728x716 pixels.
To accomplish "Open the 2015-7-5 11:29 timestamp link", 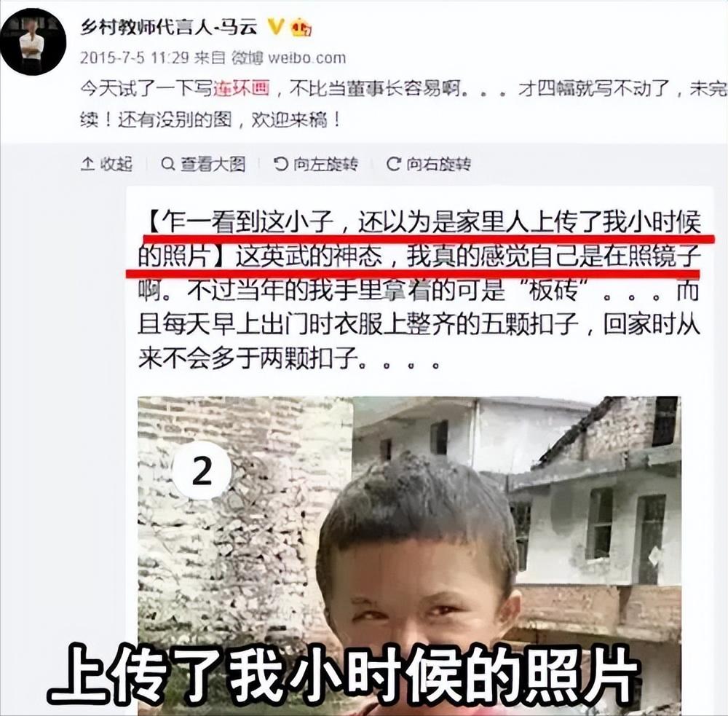I will tap(135, 58).
